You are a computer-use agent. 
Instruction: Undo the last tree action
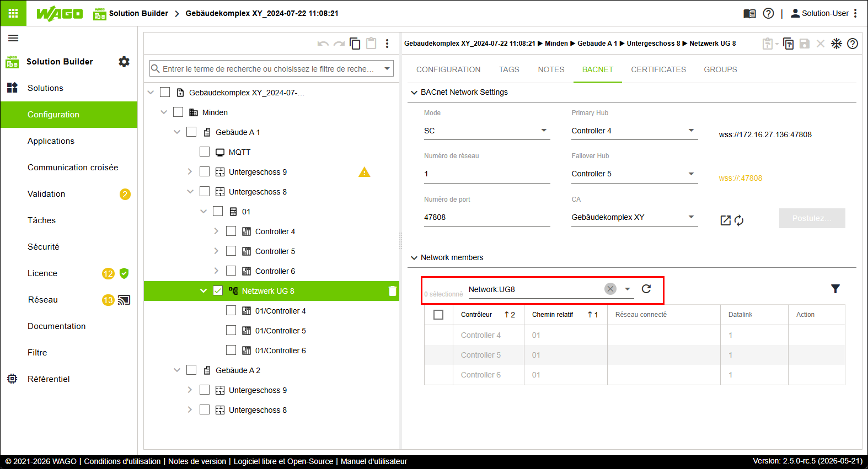pos(323,44)
